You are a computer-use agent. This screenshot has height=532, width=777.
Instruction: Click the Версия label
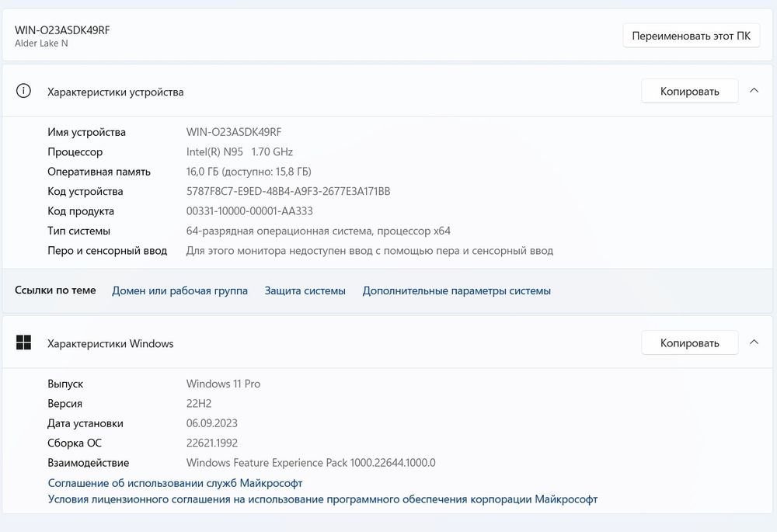click(x=65, y=404)
